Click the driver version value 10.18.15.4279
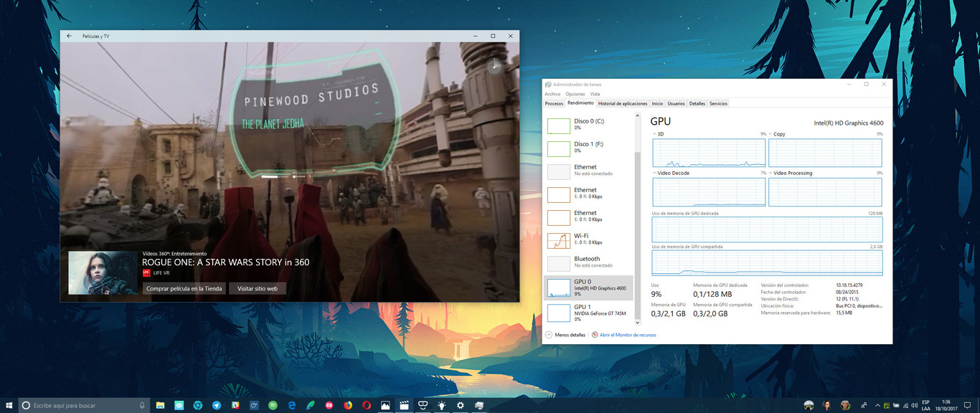 click(x=849, y=285)
